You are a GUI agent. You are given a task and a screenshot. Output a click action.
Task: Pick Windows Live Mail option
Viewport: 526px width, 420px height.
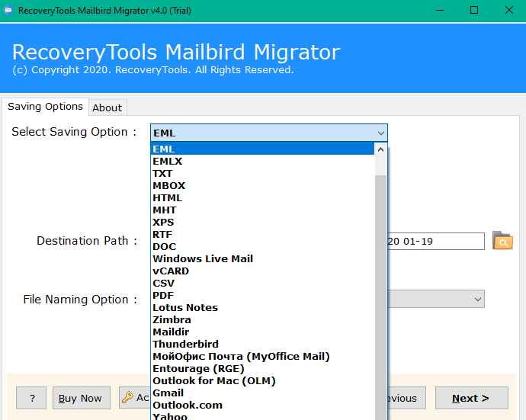click(202, 258)
